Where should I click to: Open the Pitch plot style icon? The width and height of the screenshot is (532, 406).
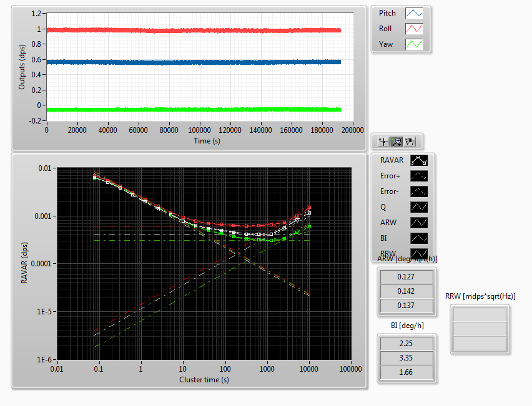coord(415,13)
